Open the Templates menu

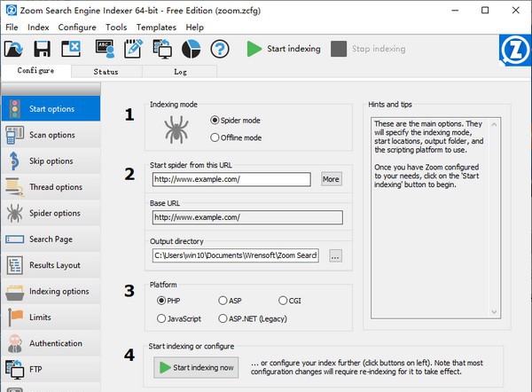coord(156,27)
